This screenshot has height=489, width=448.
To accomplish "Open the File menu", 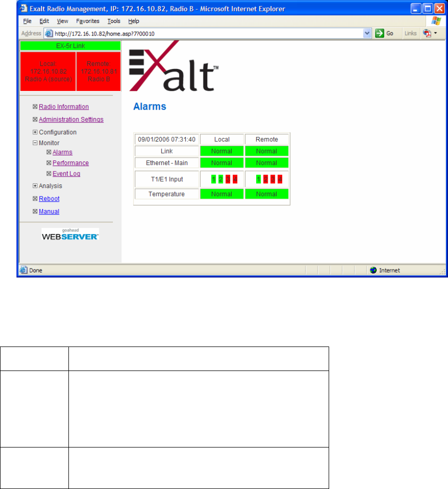I will (x=27, y=21).
